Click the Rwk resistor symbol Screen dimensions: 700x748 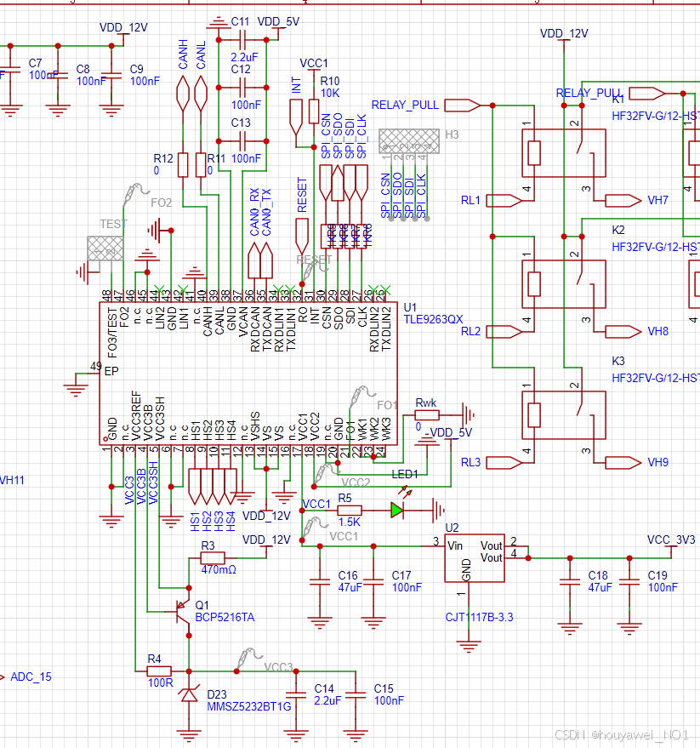tap(427, 415)
